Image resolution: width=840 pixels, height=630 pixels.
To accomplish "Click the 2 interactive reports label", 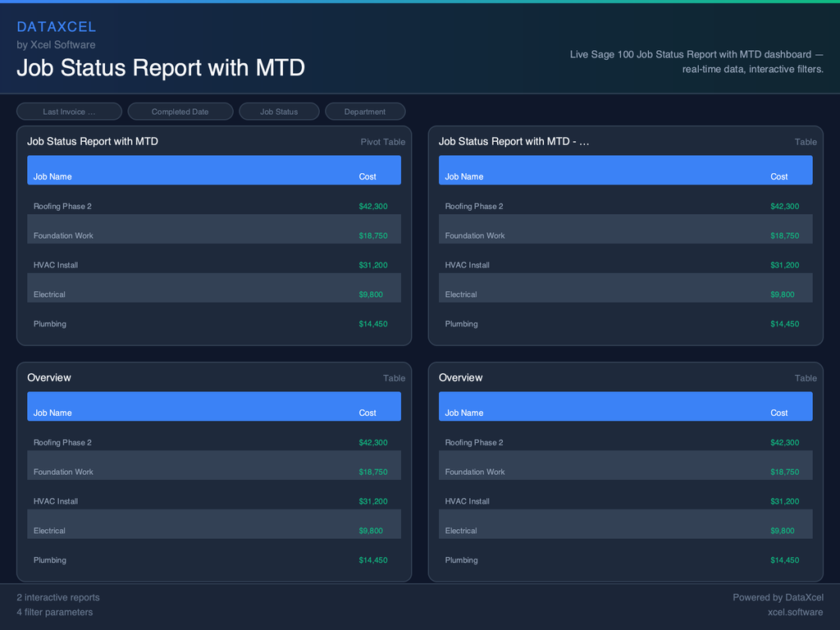I will click(58, 597).
